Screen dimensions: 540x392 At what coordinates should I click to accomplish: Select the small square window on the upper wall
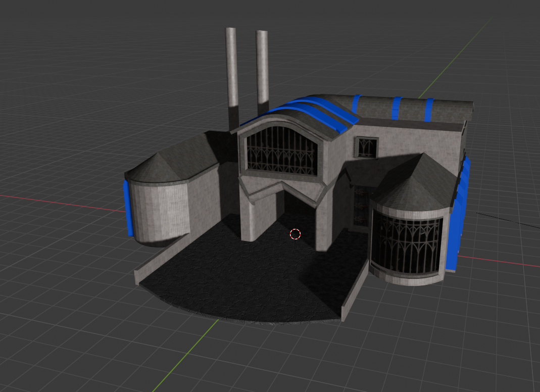point(367,148)
